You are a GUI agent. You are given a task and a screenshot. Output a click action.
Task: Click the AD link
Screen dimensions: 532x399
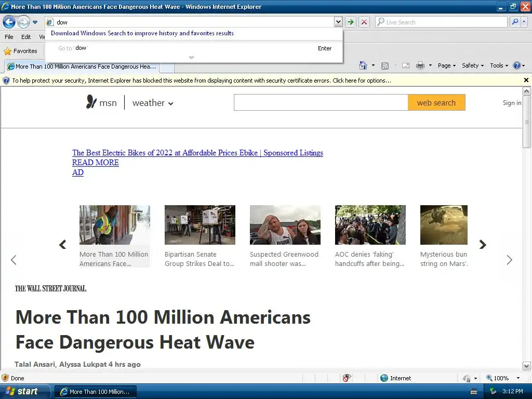(78, 172)
